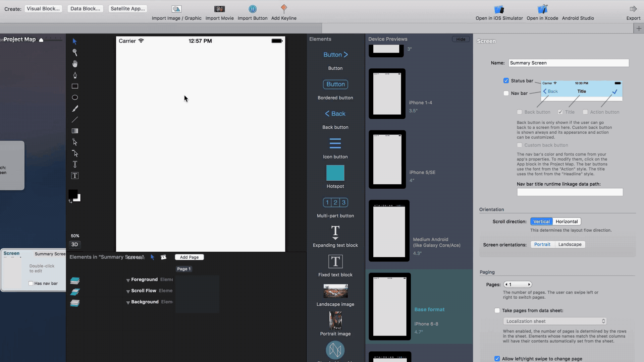Pick the Multi-part button element
This screenshot has height=362, width=644.
click(335, 202)
